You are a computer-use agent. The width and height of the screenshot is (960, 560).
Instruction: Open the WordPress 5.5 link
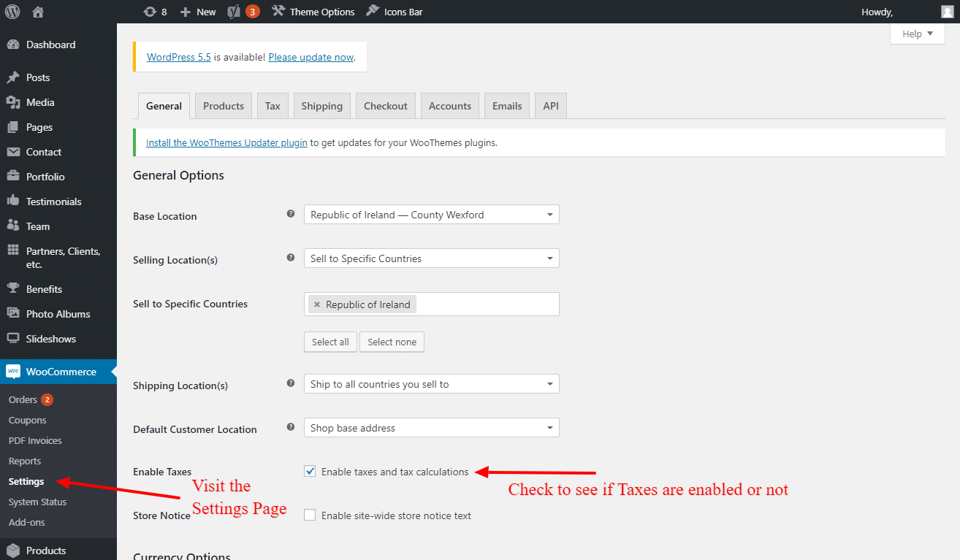coord(179,57)
